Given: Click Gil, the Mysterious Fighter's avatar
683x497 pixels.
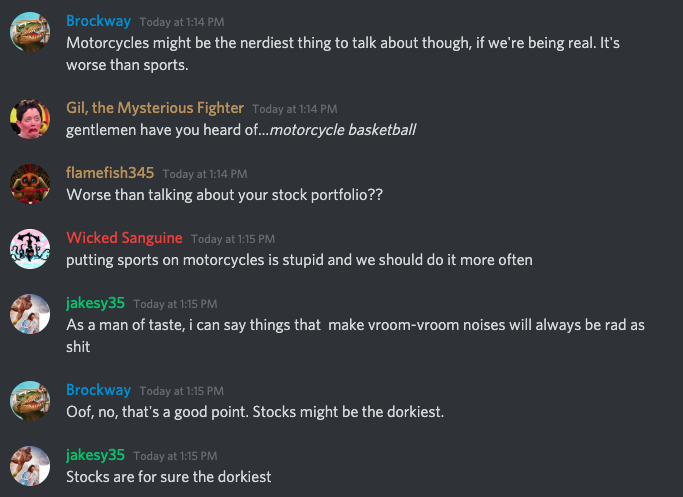Looking at the screenshot, I should pyautogui.click(x=30, y=119).
